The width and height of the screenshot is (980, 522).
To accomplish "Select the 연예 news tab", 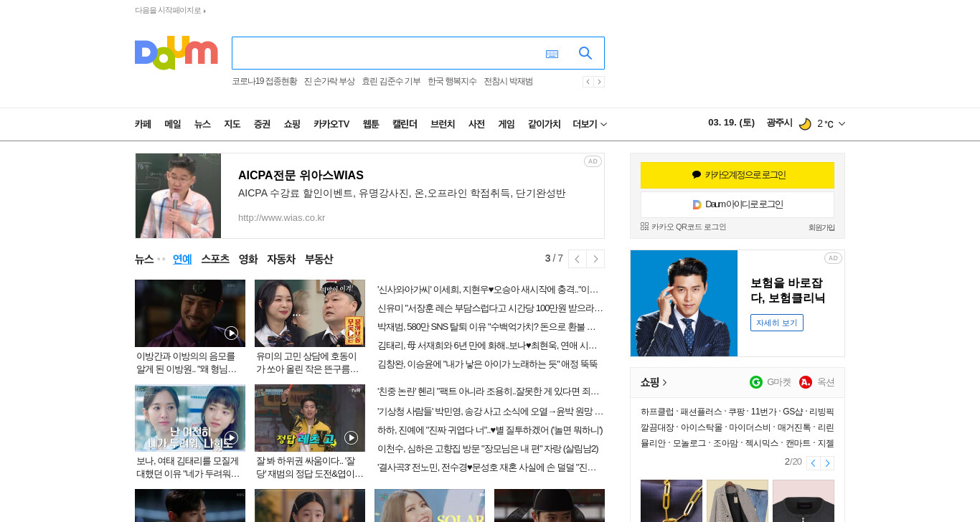I will 182,259.
